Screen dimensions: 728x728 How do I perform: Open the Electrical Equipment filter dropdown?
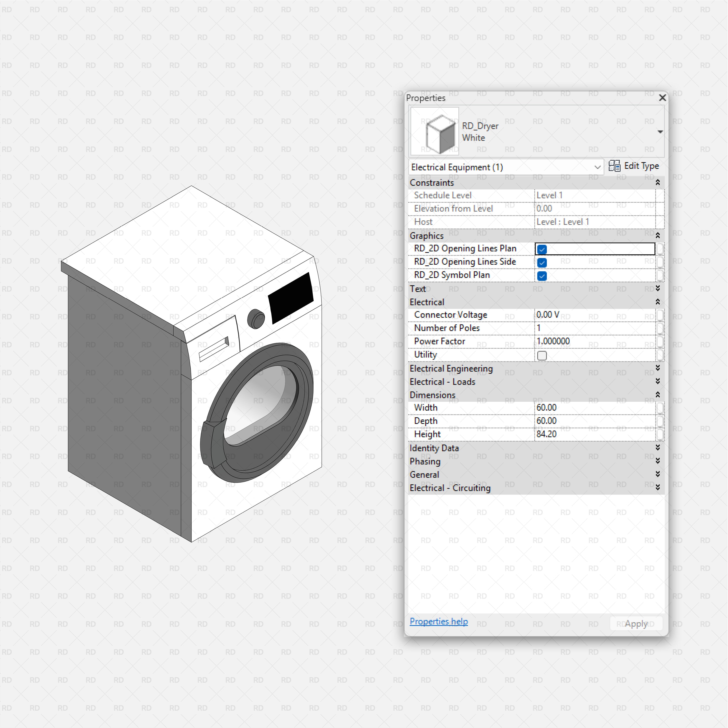[598, 167]
